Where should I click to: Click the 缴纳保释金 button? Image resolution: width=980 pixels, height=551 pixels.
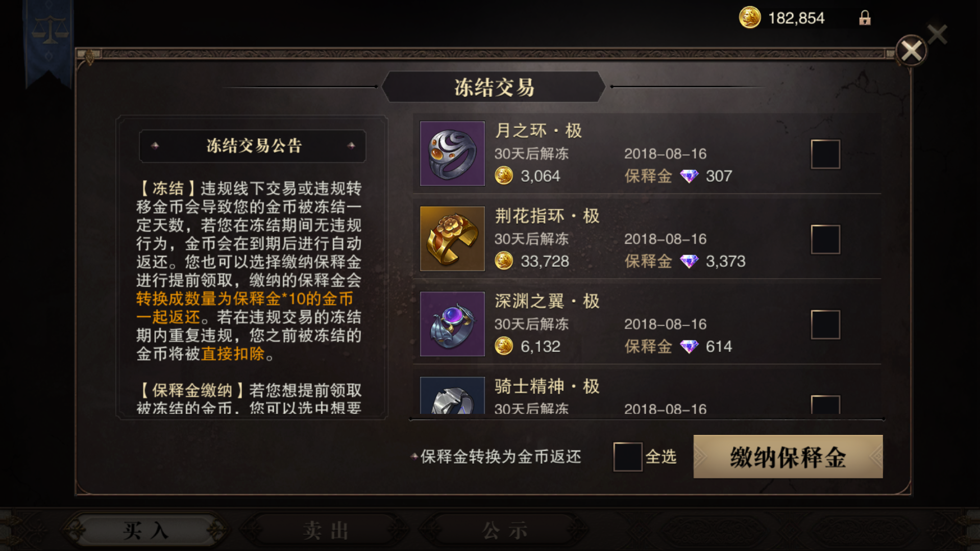click(788, 457)
